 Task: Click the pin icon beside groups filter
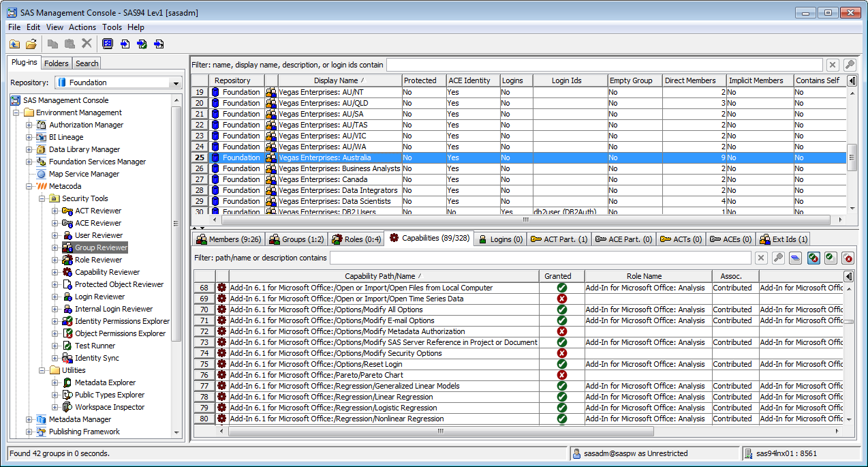click(x=850, y=65)
